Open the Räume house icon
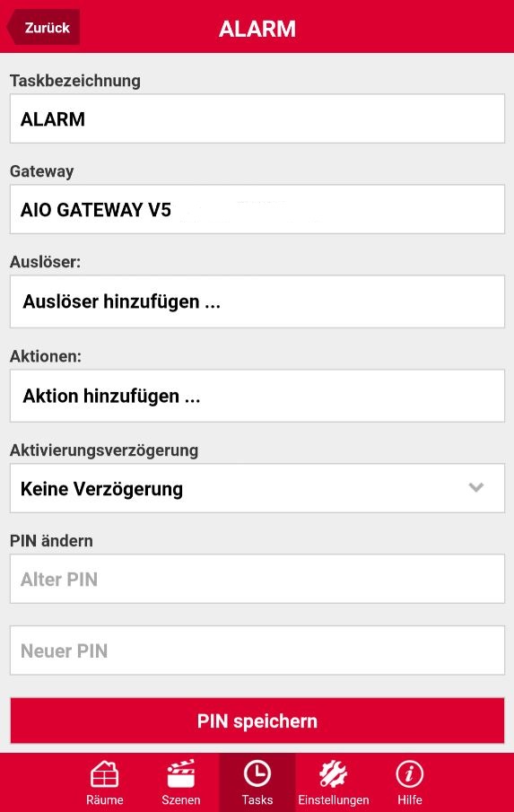The width and height of the screenshot is (514, 812). 105,774
